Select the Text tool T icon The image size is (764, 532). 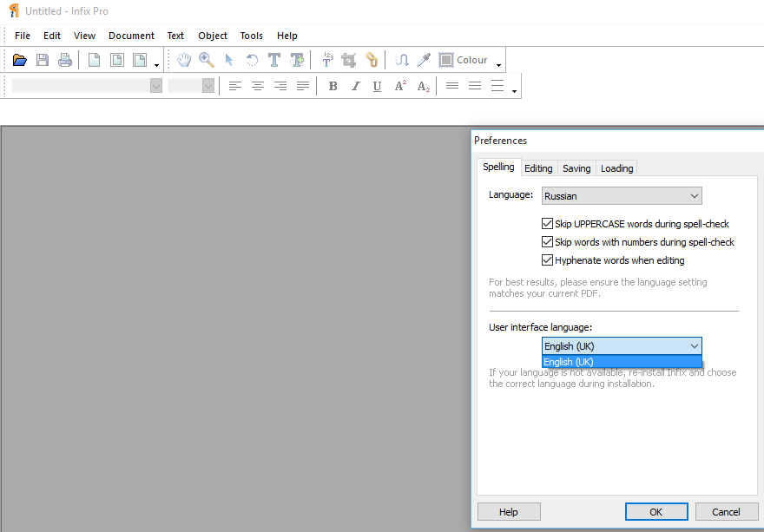274,60
